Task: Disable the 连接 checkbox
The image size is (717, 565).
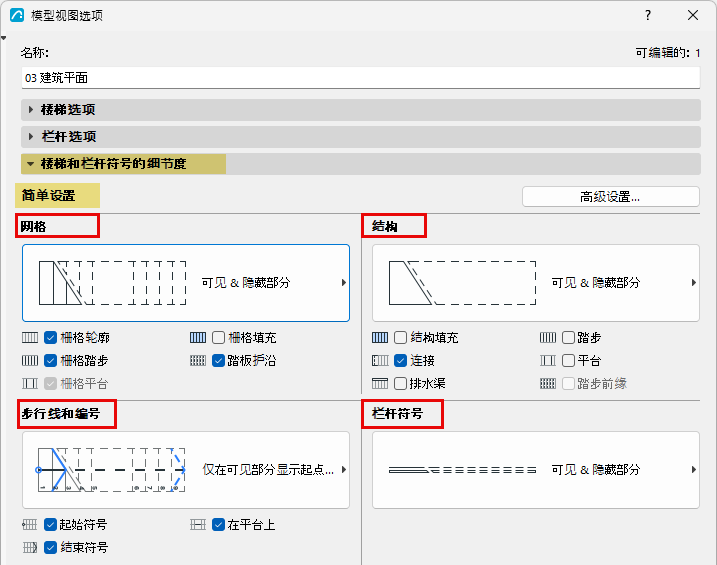Action: [400, 361]
